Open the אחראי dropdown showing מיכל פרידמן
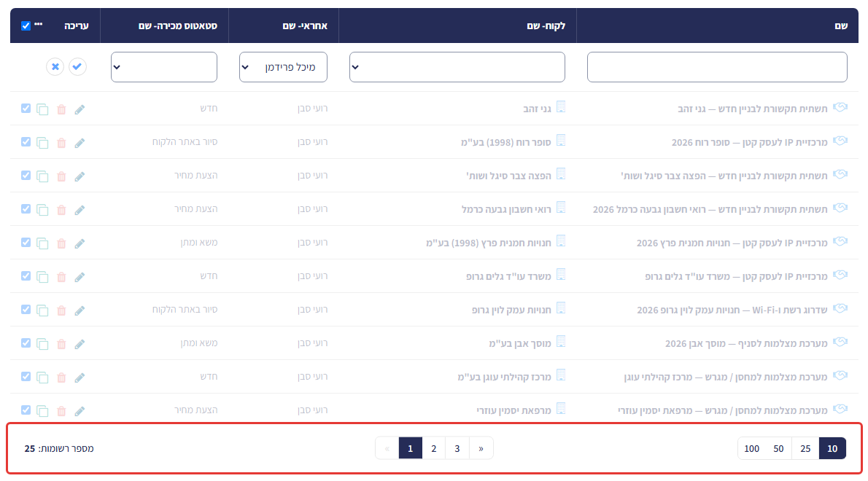 [x=283, y=67]
